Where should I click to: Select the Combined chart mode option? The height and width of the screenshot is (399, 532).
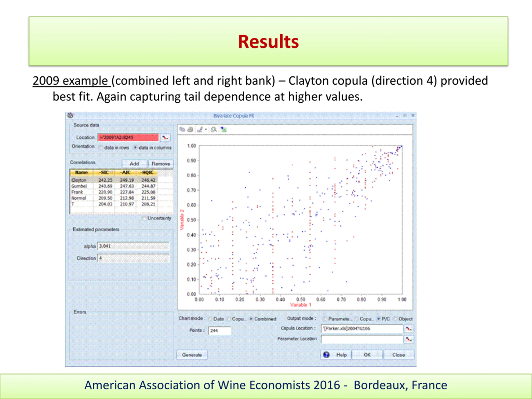(251, 319)
